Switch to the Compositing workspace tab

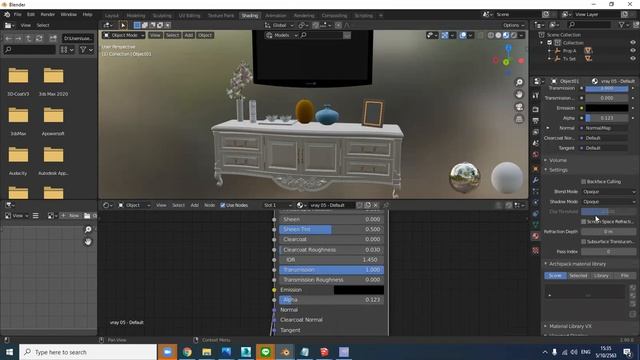[334, 16]
